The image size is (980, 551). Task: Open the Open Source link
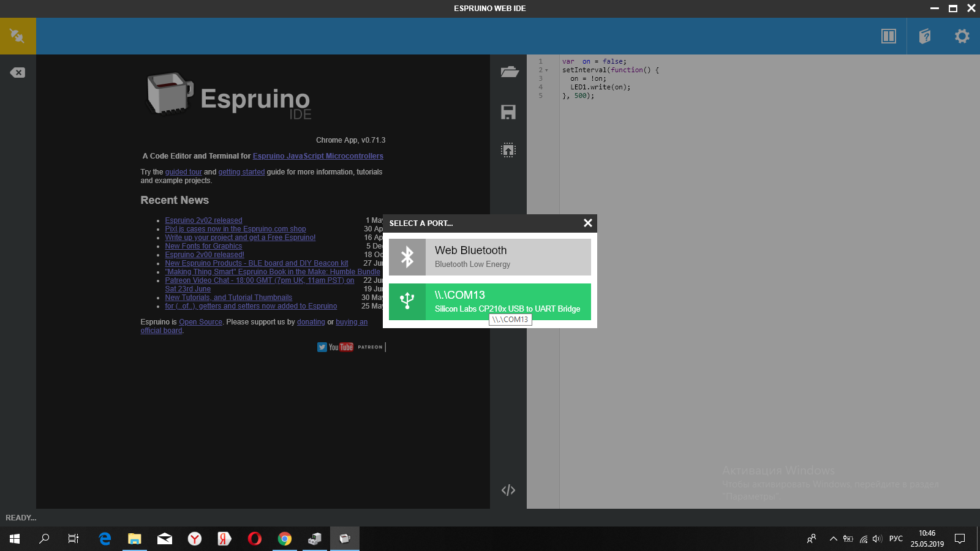[201, 322]
